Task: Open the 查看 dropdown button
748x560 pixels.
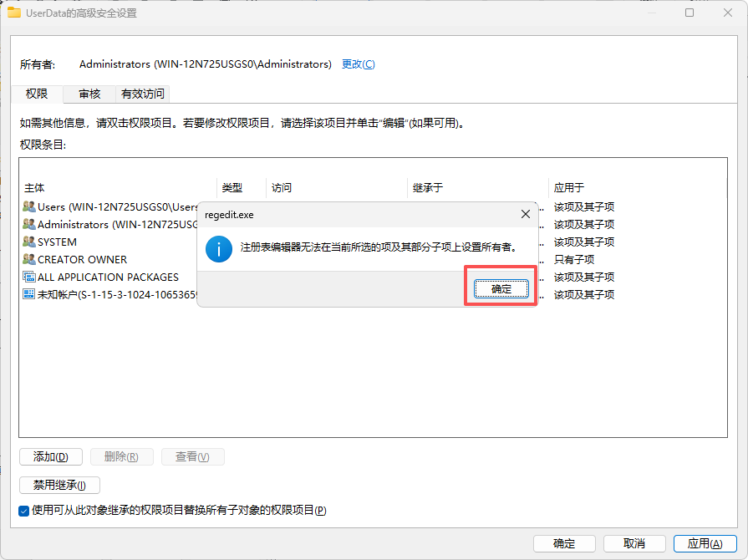Action: pyautogui.click(x=192, y=456)
